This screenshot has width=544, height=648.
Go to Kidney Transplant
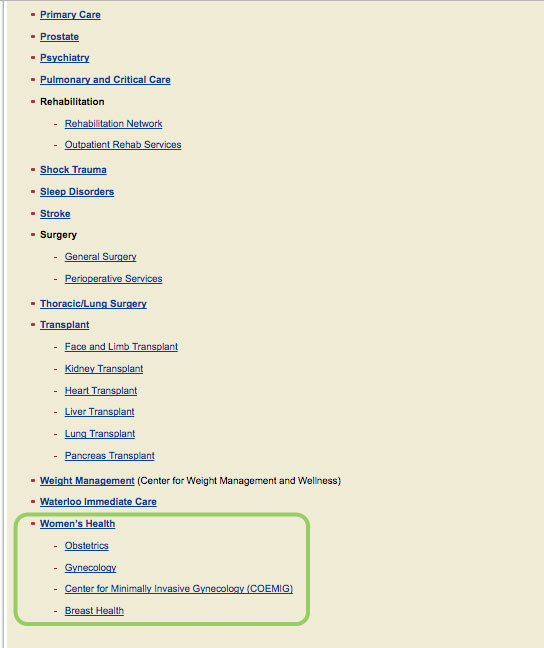pyautogui.click(x=104, y=369)
